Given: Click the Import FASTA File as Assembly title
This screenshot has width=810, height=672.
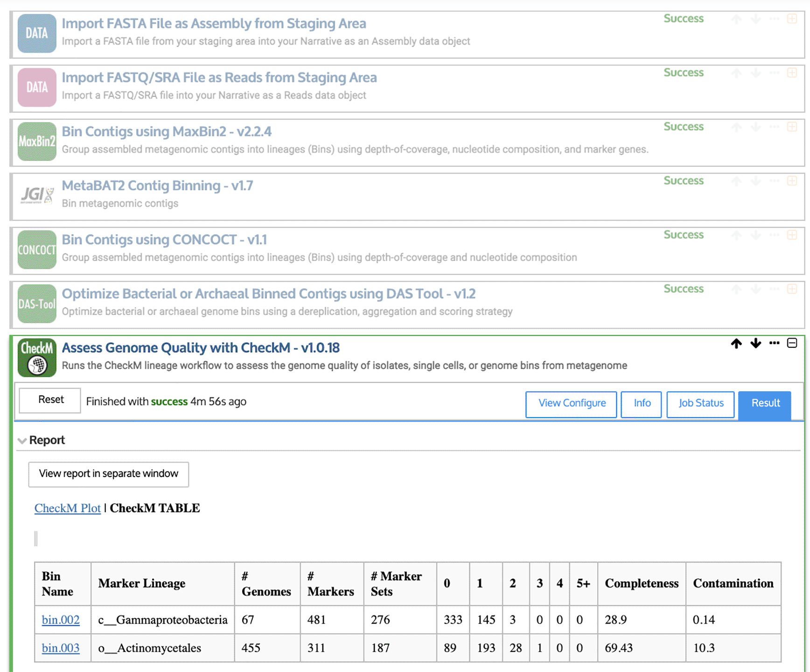Looking at the screenshot, I should 214,23.
